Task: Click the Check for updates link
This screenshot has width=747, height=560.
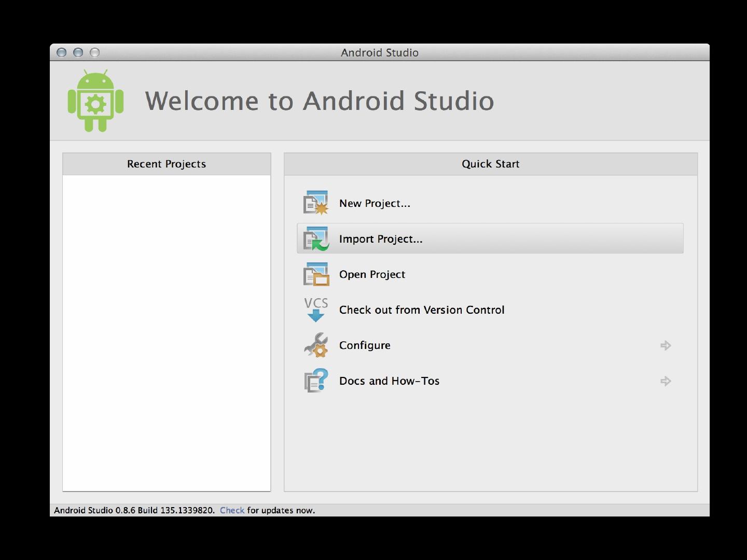Action: pyautogui.click(x=232, y=510)
